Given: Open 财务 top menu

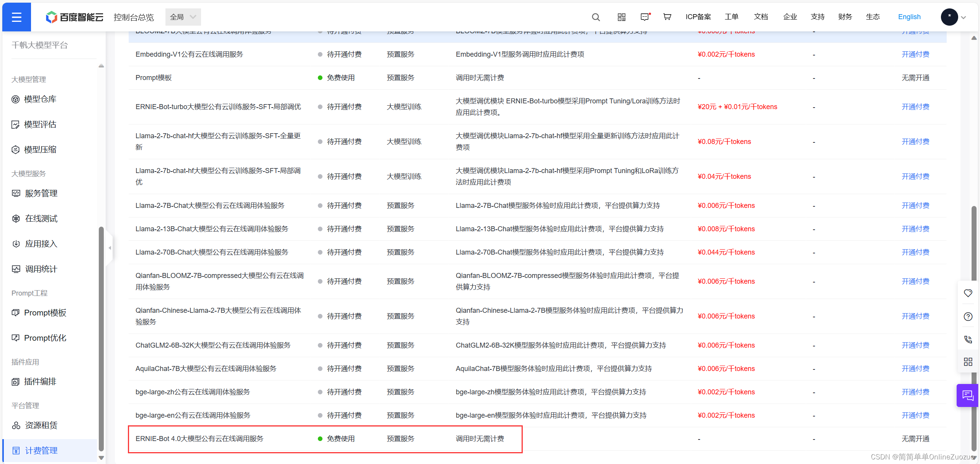Looking at the screenshot, I should pyautogui.click(x=845, y=17).
